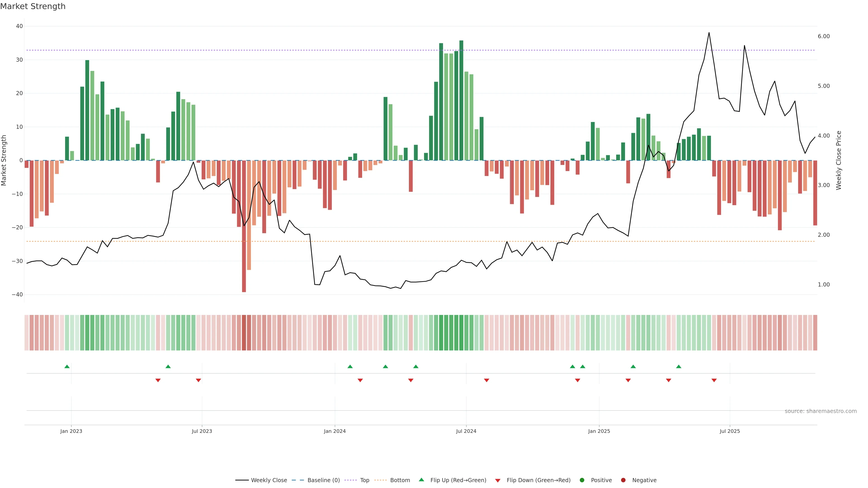Click the leftmost green flip-up triangle marker

pyautogui.click(x=67, y=366)
